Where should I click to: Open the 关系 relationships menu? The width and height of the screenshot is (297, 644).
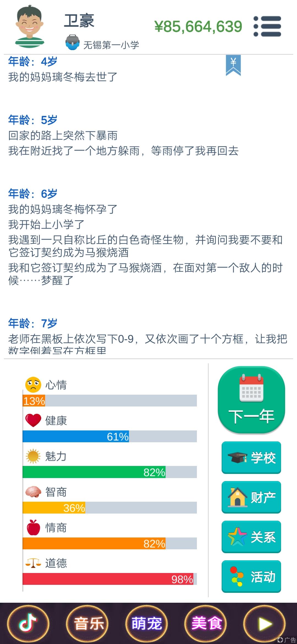251,537
